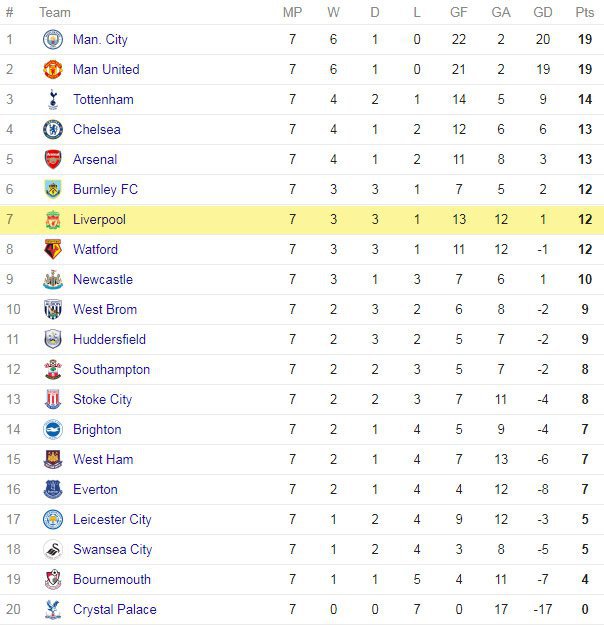Click the Pts column header
This screenshot has width=604, height=626.
pyautogui.click(x=584, y=12)
